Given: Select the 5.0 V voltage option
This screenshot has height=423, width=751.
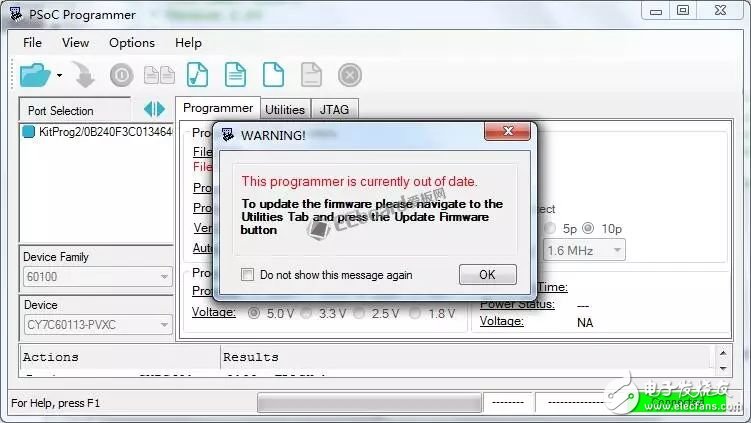Looking at the screenshot, I should pos(254,313).
